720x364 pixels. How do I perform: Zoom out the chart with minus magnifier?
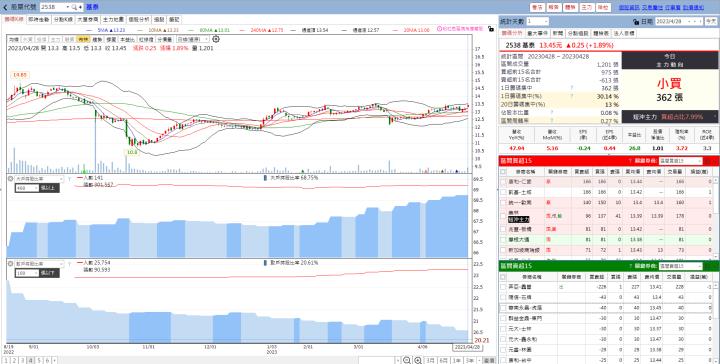[407, 360]
